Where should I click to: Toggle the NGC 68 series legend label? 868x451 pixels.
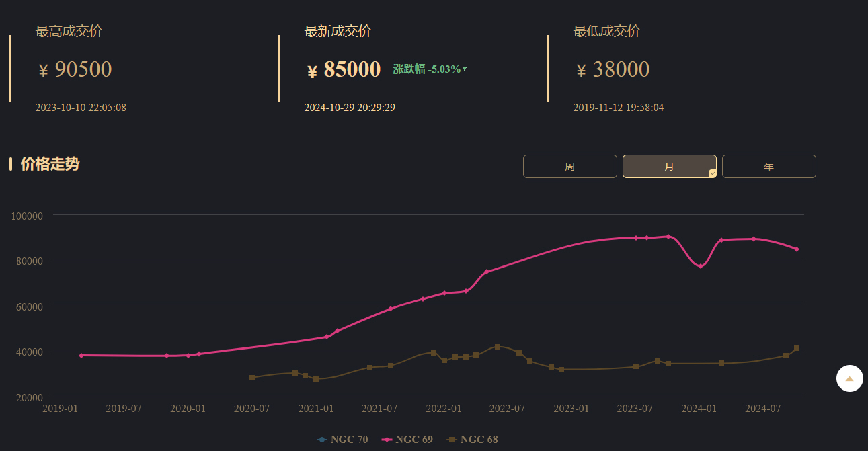coord(479,440)
